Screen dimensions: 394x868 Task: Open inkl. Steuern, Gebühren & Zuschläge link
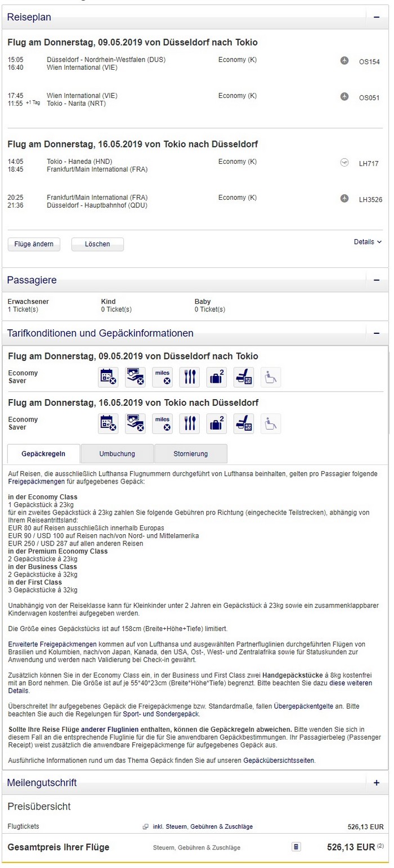point(202,827)
